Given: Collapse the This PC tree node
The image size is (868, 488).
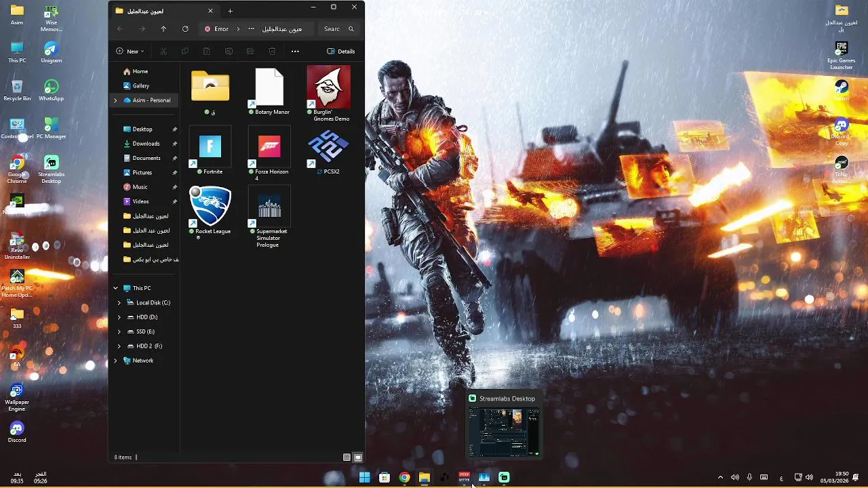Looking at the screenshot, I should pos(115,288).
